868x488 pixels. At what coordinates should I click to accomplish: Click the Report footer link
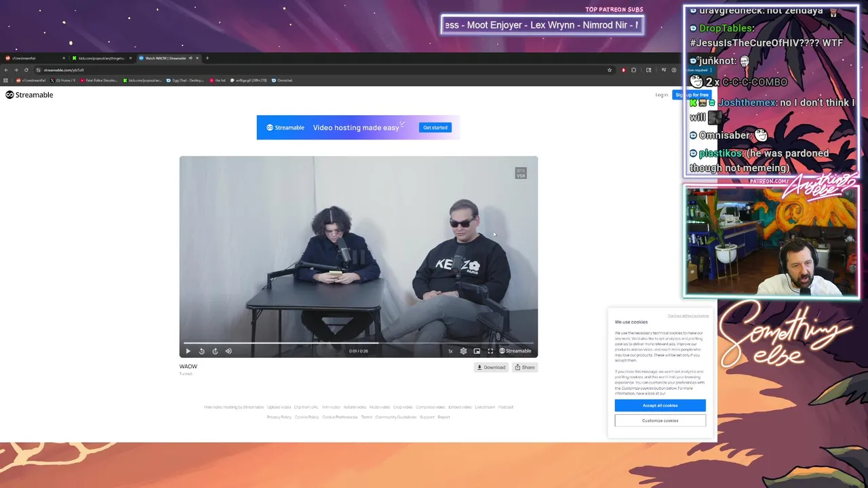click(443, 418)
